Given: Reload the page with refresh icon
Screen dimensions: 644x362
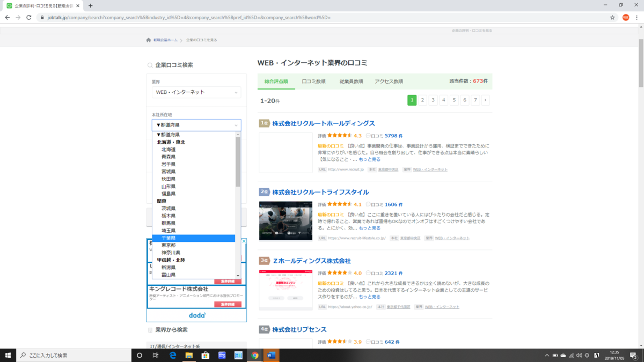Looking at the screenshot, I should tap(30, 17).
